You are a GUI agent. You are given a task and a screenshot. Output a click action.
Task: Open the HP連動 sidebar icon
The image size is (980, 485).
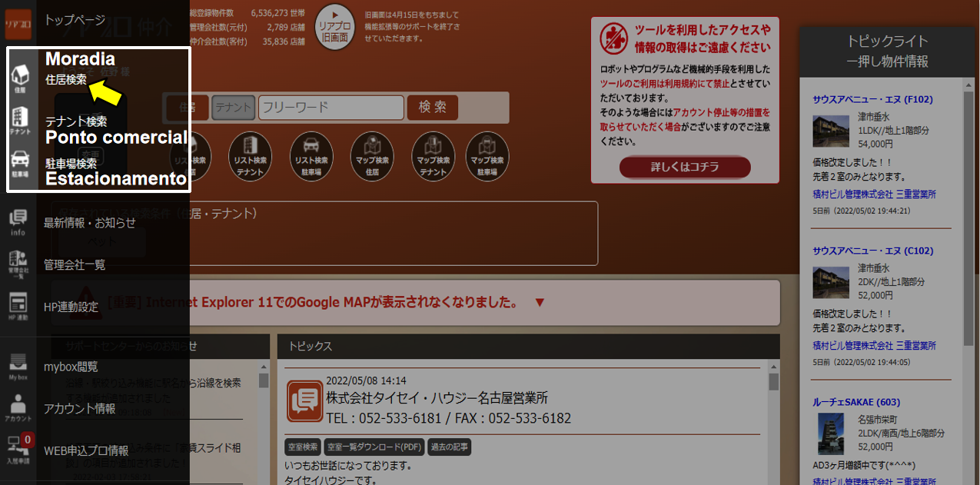coord(18,306)
